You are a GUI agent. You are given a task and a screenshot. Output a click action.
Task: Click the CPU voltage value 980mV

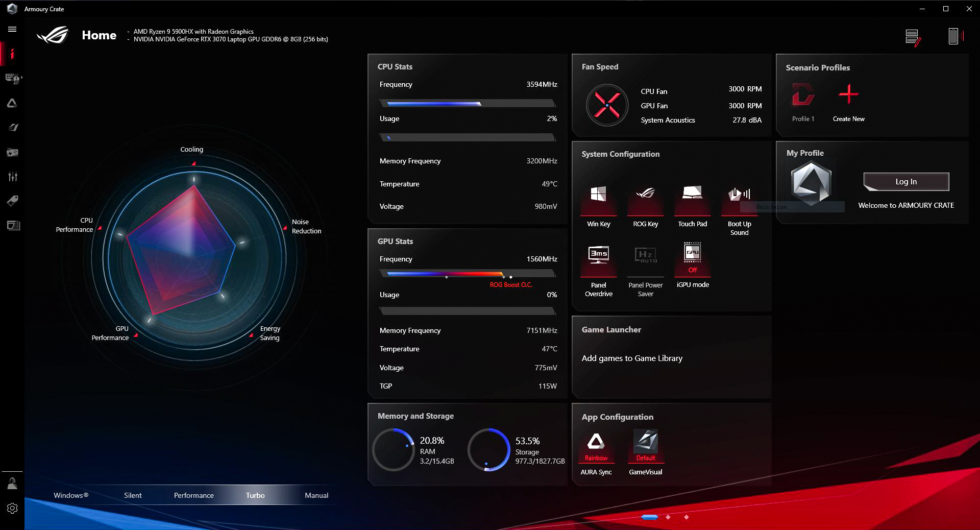pos(546,206)
